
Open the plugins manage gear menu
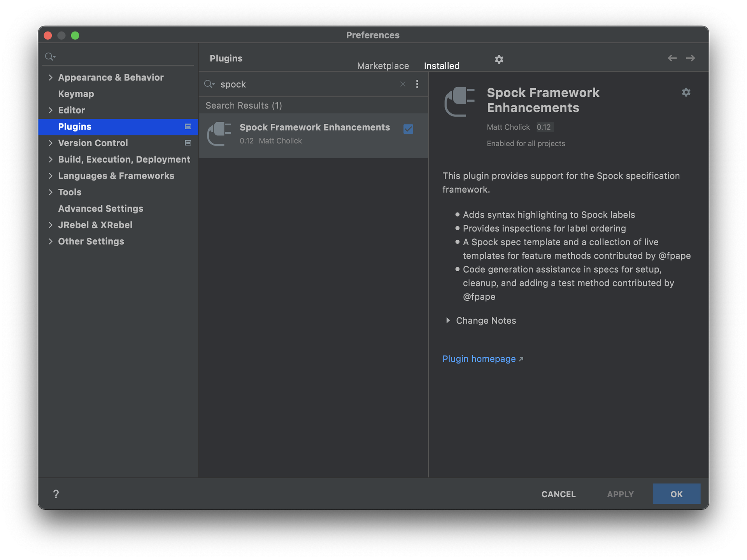[x=499, y=59]
